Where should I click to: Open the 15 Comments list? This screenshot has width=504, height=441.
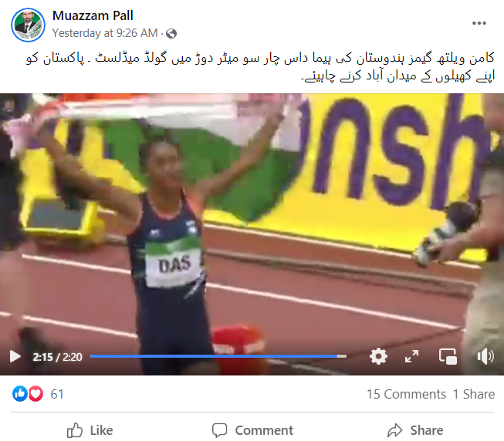click(406, 394)
